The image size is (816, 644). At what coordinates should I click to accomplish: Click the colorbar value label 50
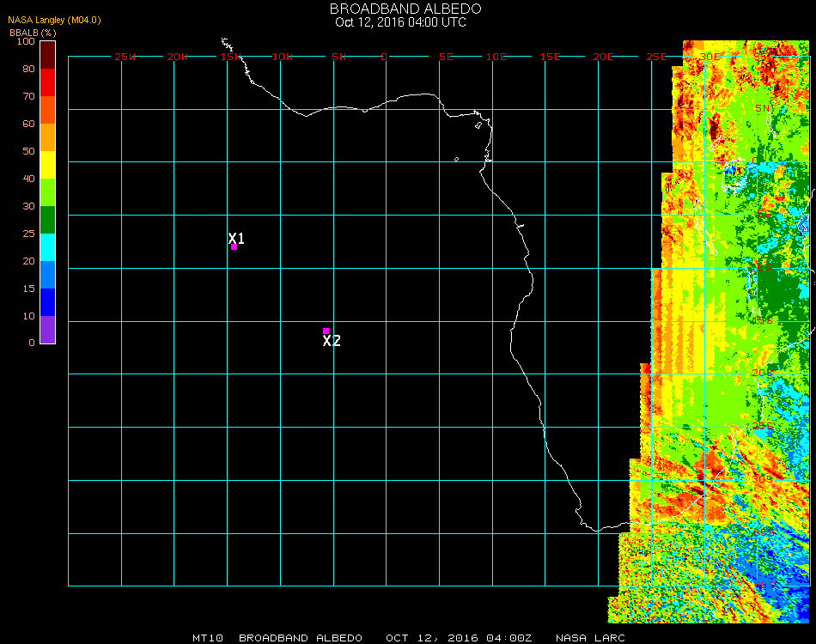(x=28, y=151)
